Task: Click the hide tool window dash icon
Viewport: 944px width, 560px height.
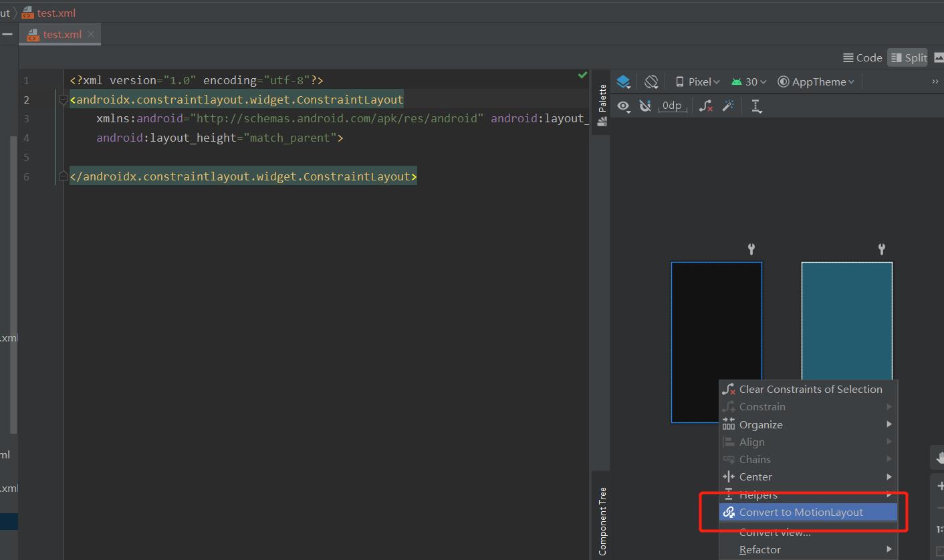Action: click(x=7, y=34)
